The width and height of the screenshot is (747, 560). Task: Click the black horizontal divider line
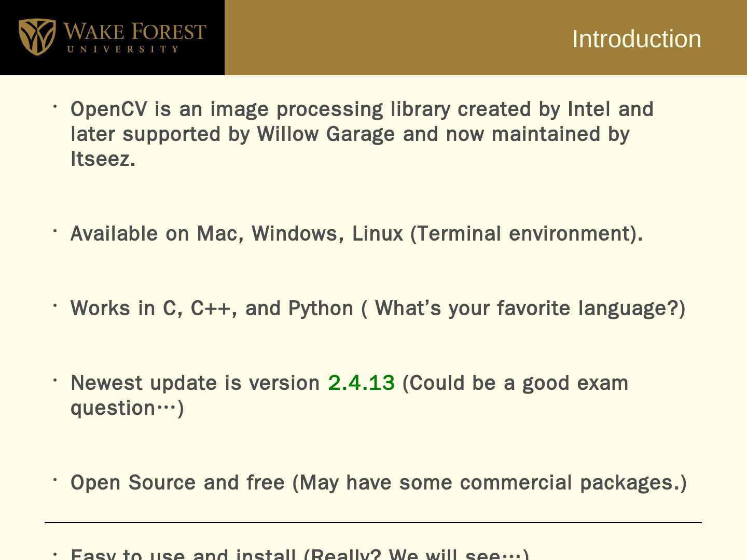(373, 523)
